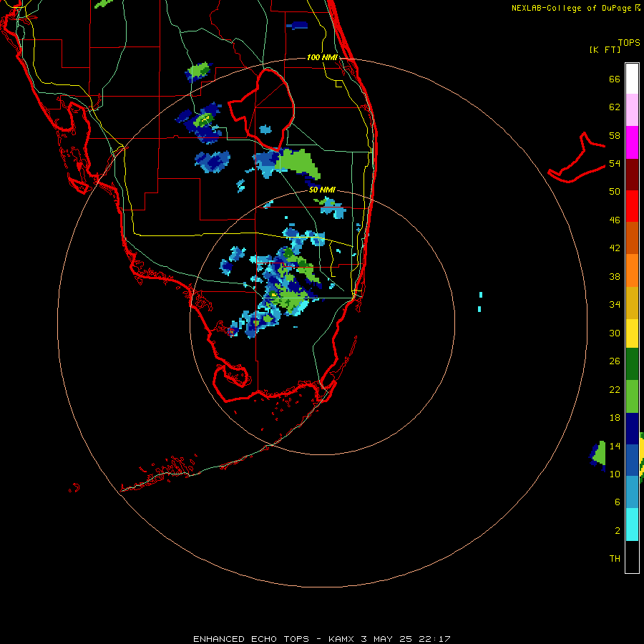Click the 66 legend value

pos(615,79)
